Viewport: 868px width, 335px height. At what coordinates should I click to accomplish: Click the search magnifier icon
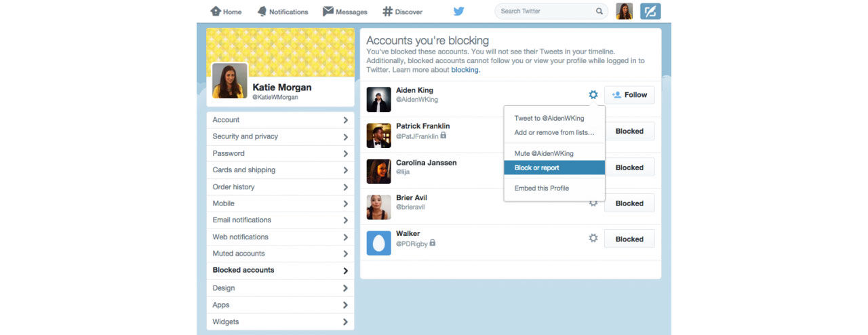click(599, 11)
